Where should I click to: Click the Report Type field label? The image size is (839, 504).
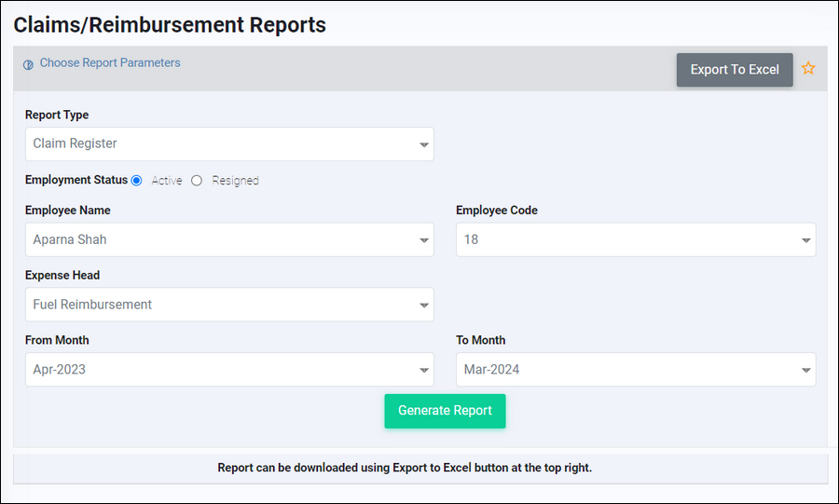[57, 116]
